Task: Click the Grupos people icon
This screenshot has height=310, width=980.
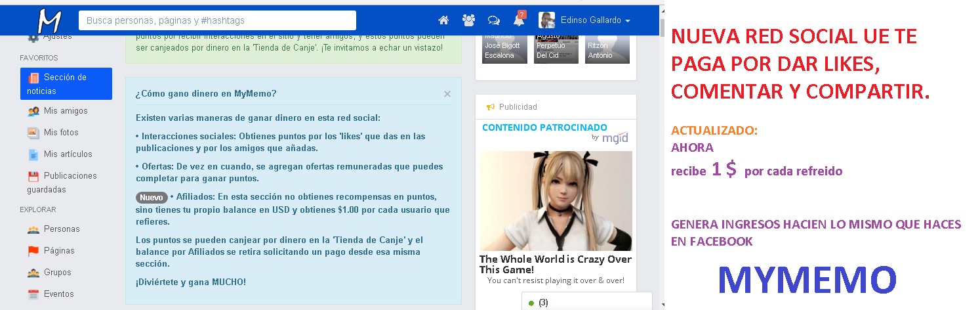Action: (x=33, y=273)
